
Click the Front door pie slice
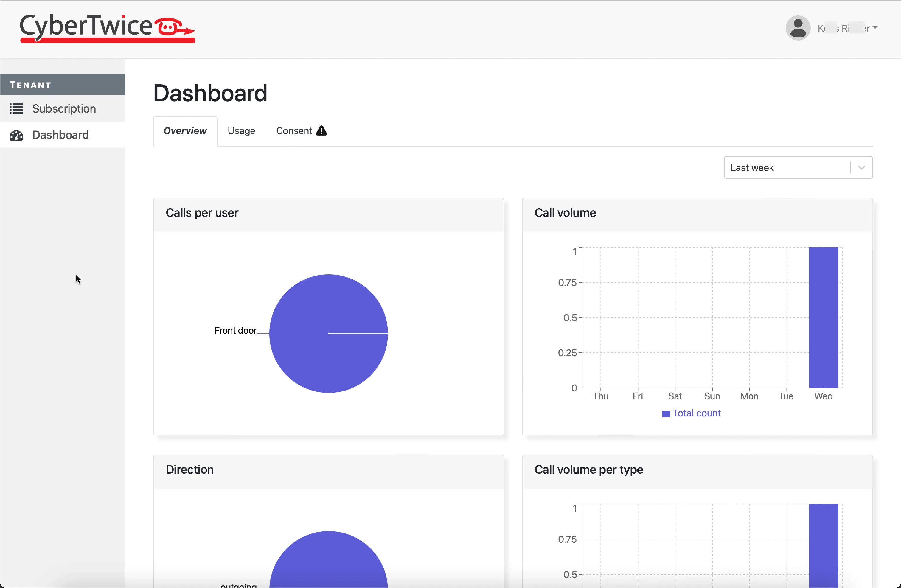pyautogui.click(x=328, y=333)
